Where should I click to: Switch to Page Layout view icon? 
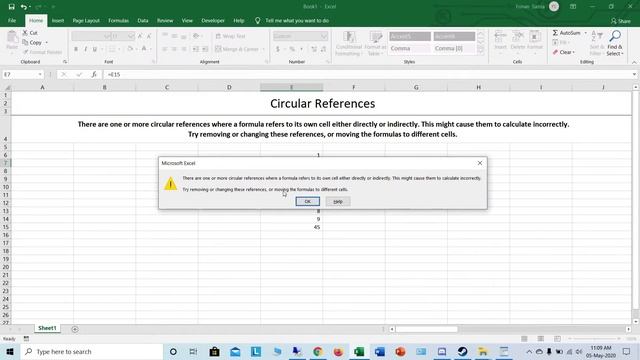pos(540,339)
